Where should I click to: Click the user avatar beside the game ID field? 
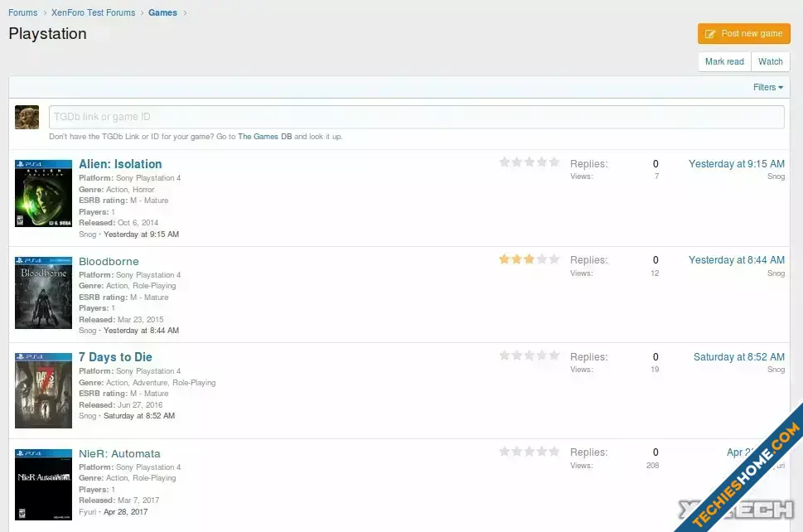27,117
